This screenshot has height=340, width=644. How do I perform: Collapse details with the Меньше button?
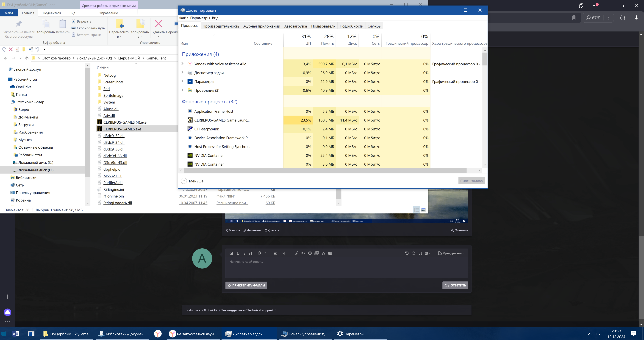192,181
